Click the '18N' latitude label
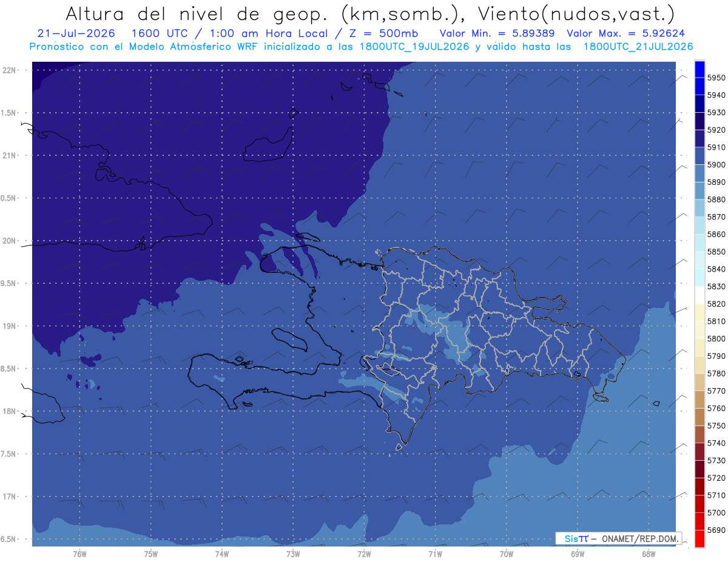Viewport: 728px width, 562px height. coord(10,411)
